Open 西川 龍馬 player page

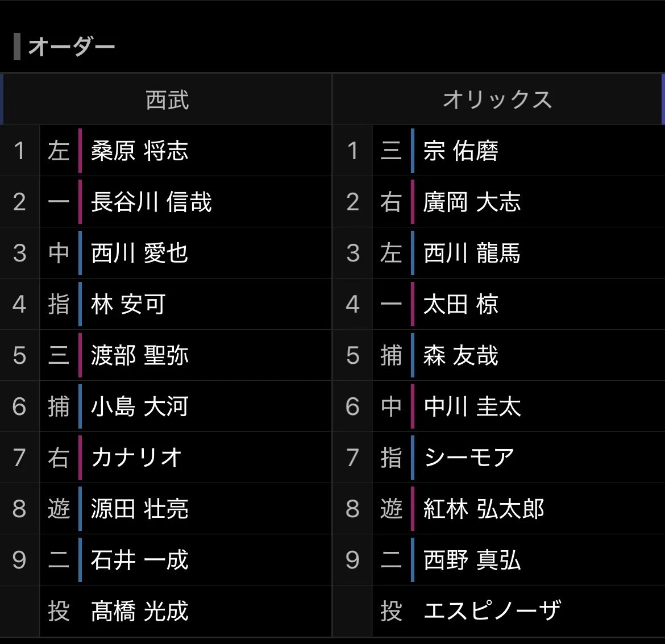point(472,253)
